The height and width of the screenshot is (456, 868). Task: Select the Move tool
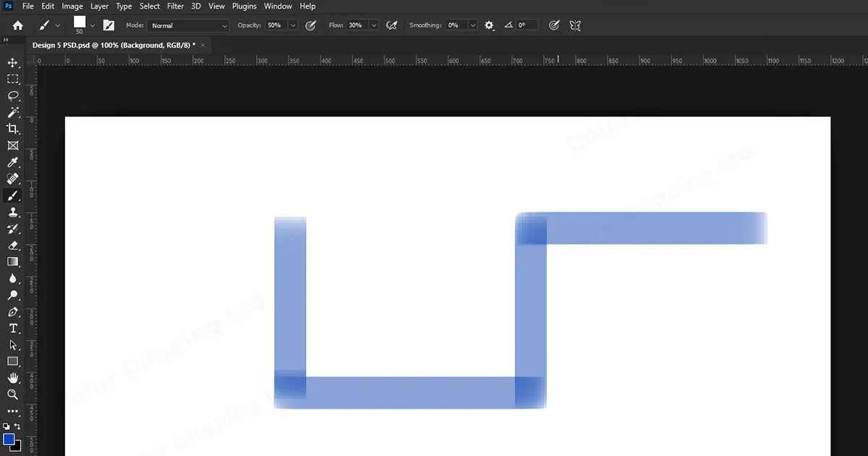coord(12,63)
